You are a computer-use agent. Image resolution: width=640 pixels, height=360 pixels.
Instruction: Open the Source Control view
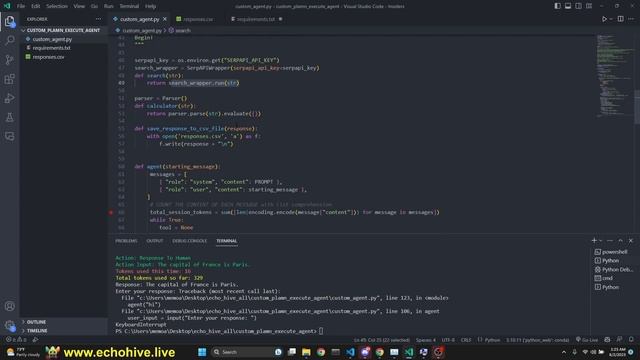[x=9, y=60]
